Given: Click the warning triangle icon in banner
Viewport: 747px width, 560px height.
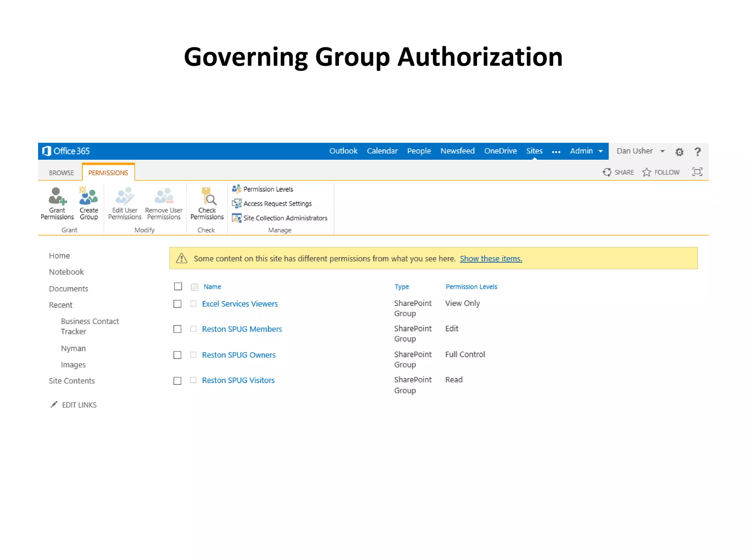Looking at the screenshot, I should click(182, 258).
